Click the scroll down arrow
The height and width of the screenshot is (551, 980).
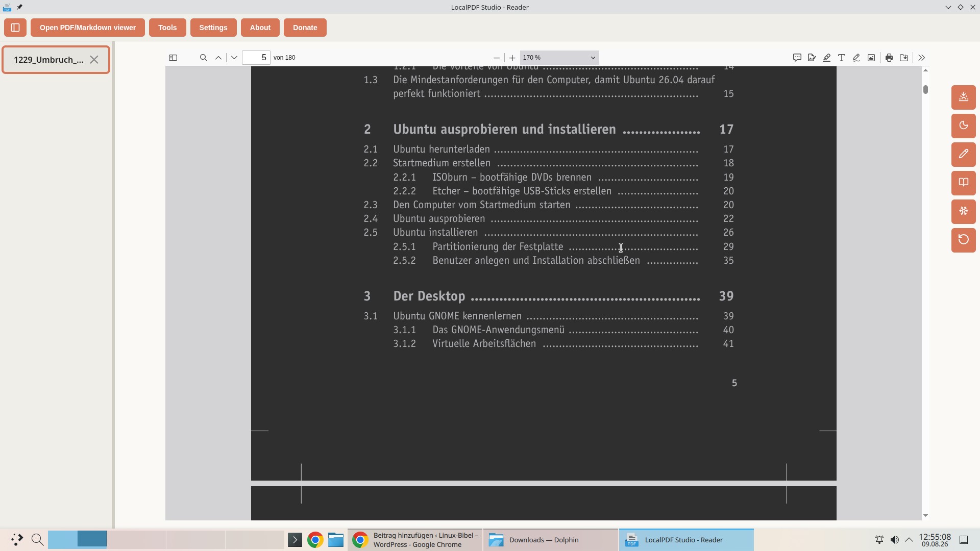coord(925,516)
